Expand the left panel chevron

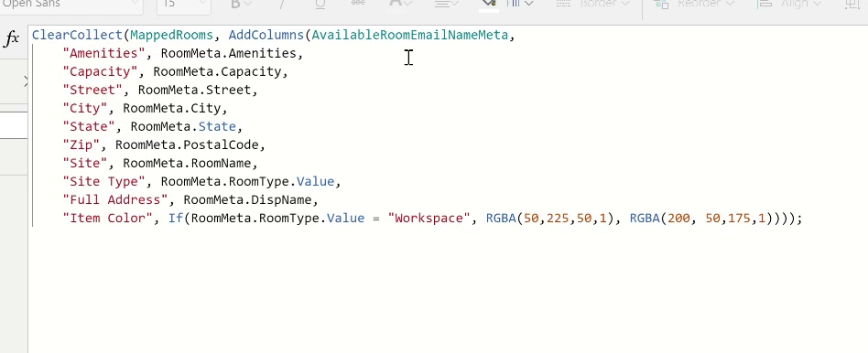[26, 82]
